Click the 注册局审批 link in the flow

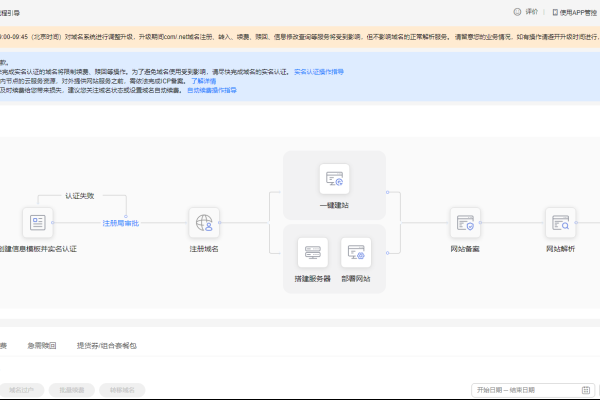click(x=121, y=223)
